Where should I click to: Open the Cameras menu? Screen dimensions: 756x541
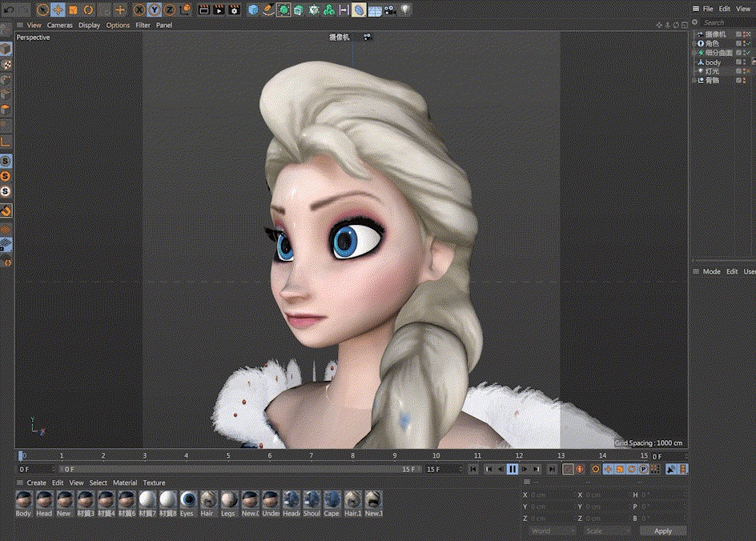pyautogui.click(x=60, y=25)
